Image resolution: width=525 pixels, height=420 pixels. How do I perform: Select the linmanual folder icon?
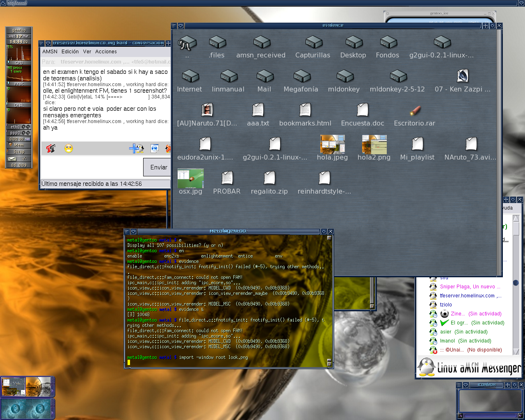point(229,76)
